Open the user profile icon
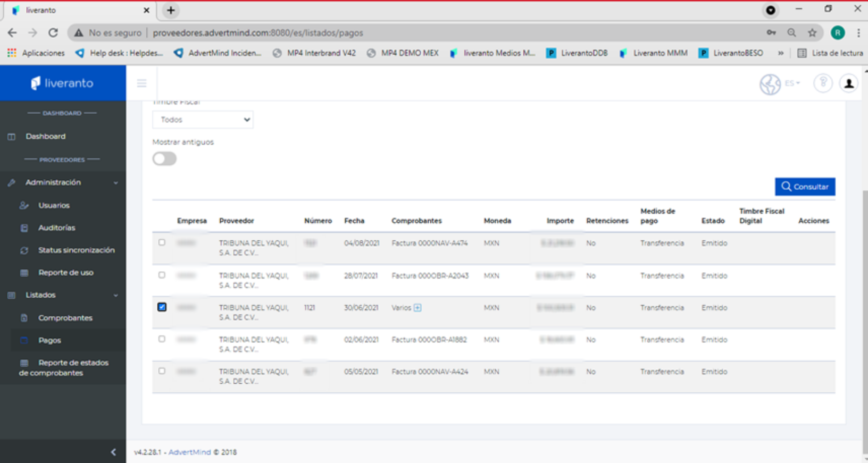Viewport: 868px width, 463px height. tap(849, 83)
